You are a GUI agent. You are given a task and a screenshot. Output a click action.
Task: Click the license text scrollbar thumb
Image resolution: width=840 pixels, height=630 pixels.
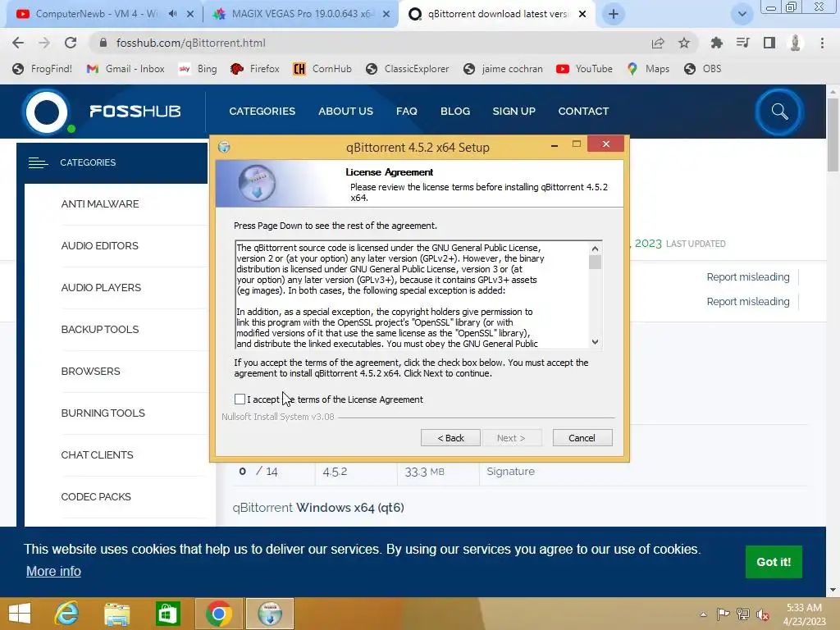coord(595,262)
